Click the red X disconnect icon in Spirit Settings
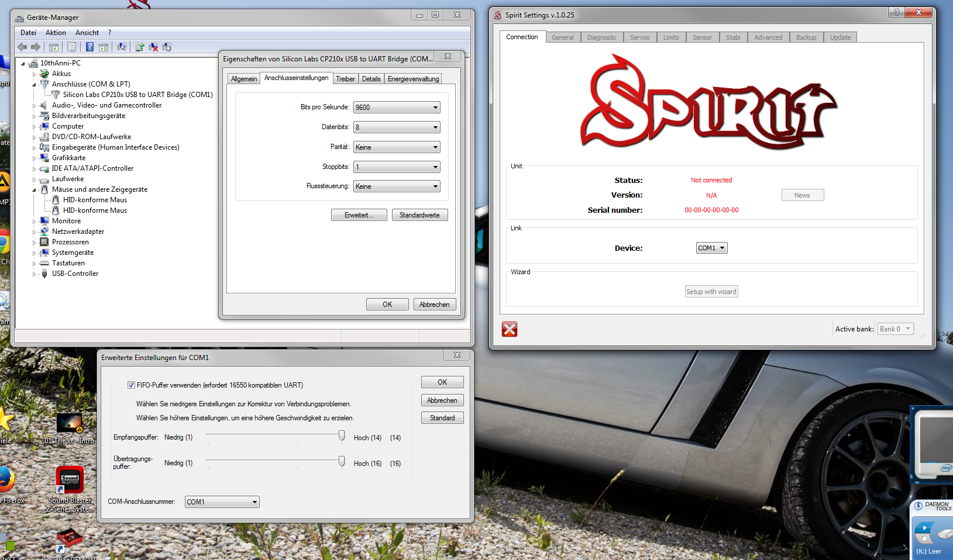 point(510,329)
